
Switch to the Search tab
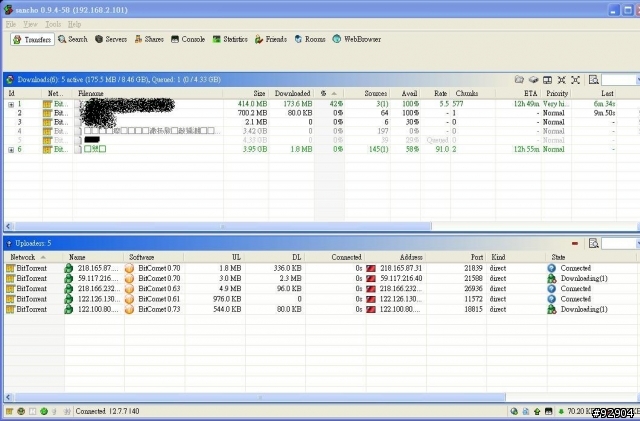coord(73,39)
